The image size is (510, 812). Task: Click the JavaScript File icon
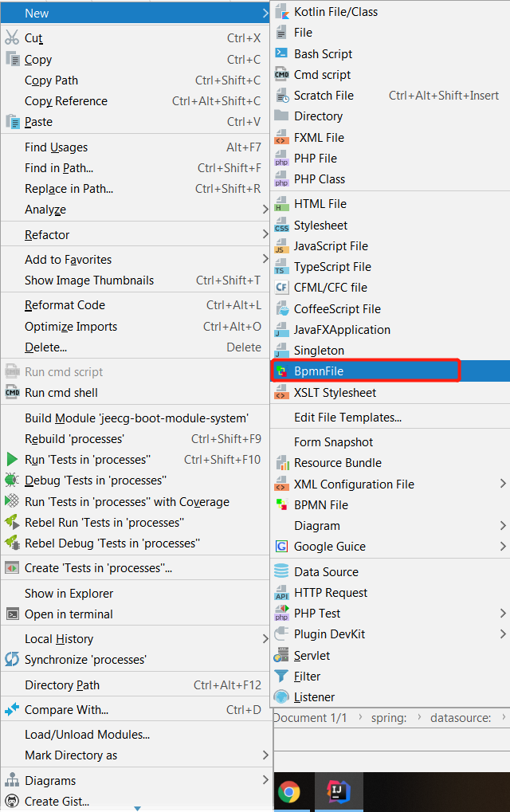[281, 245]
